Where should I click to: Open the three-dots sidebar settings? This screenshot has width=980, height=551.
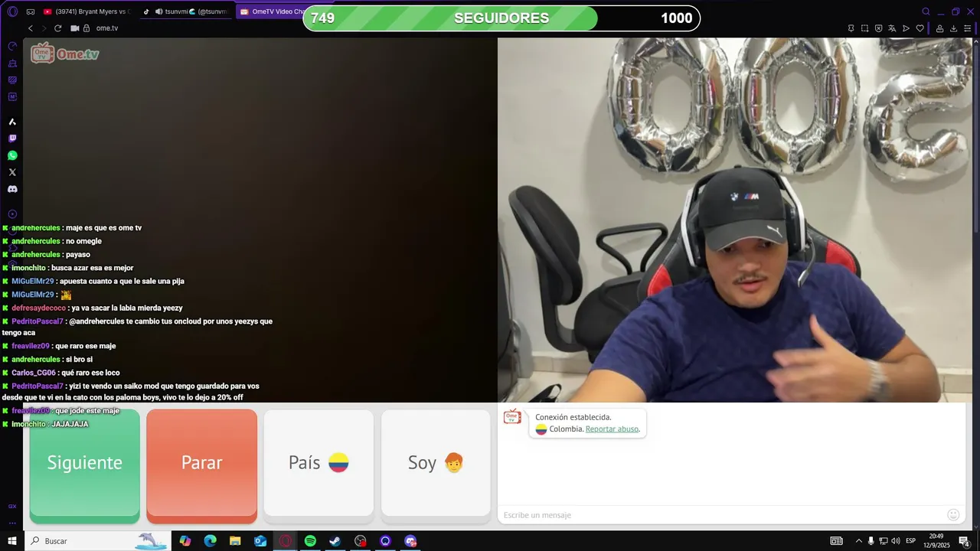tap(12, 523)
